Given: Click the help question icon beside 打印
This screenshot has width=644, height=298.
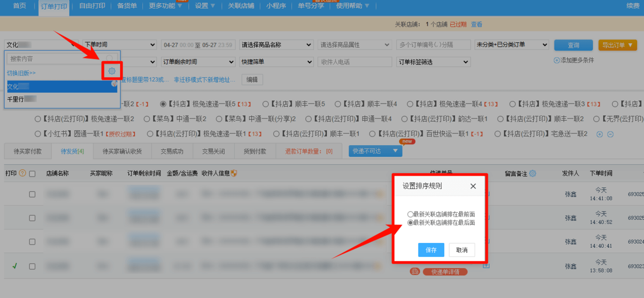Looking at the screenshot, I should coord(22,173).
